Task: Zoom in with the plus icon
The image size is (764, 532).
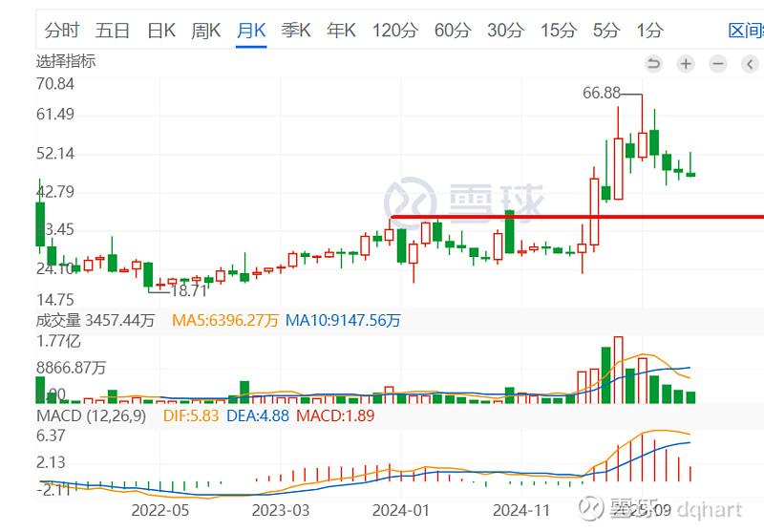Action: point(686,64)
